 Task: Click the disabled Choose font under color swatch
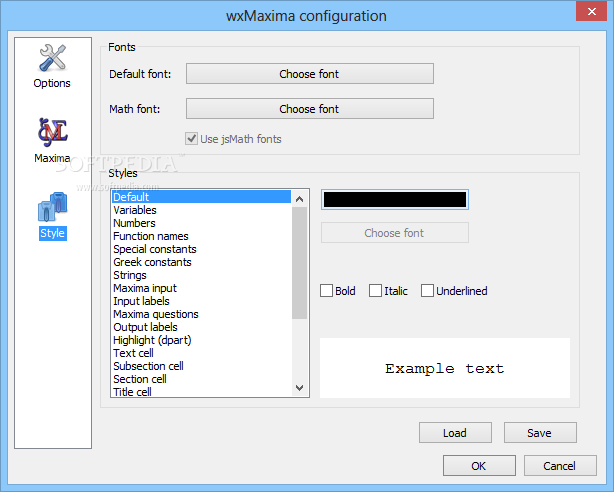[395, 233]
